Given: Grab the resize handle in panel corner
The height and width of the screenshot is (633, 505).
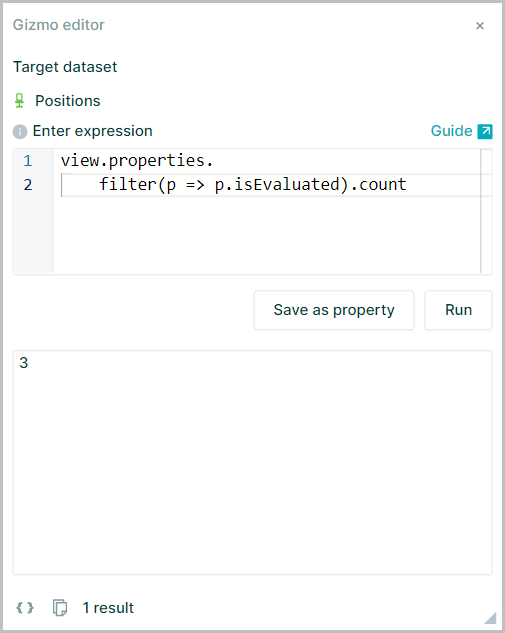Looking at the screenshot, I should point(490,618).
